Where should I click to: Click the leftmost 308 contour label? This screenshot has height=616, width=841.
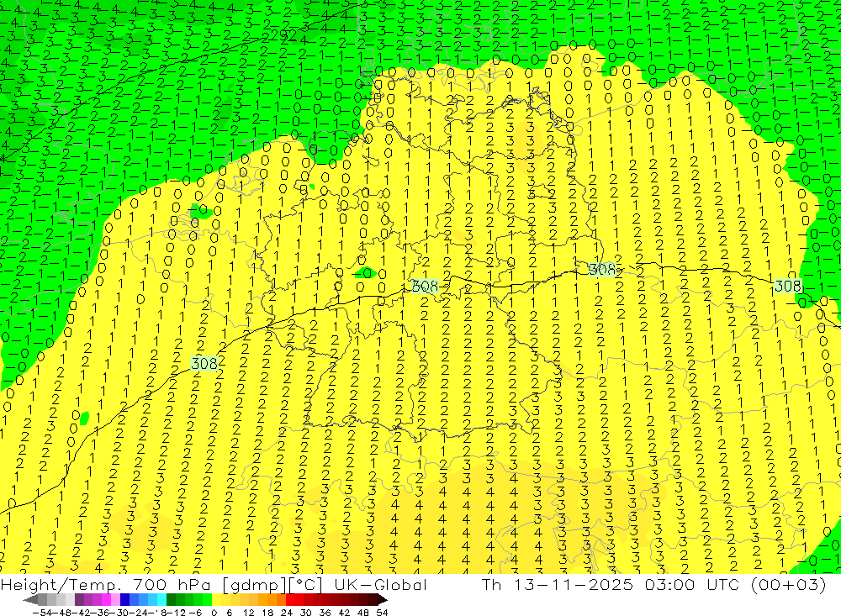204,364
